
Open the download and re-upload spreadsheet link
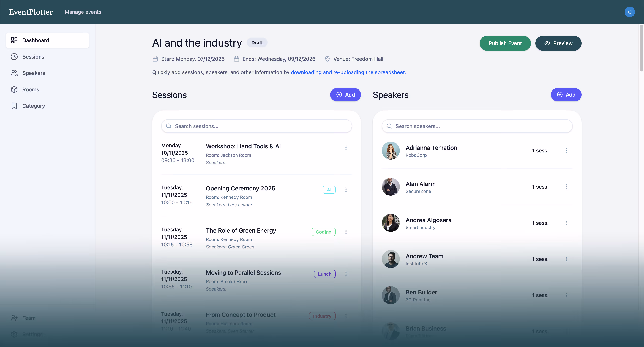tap(348, 72)
